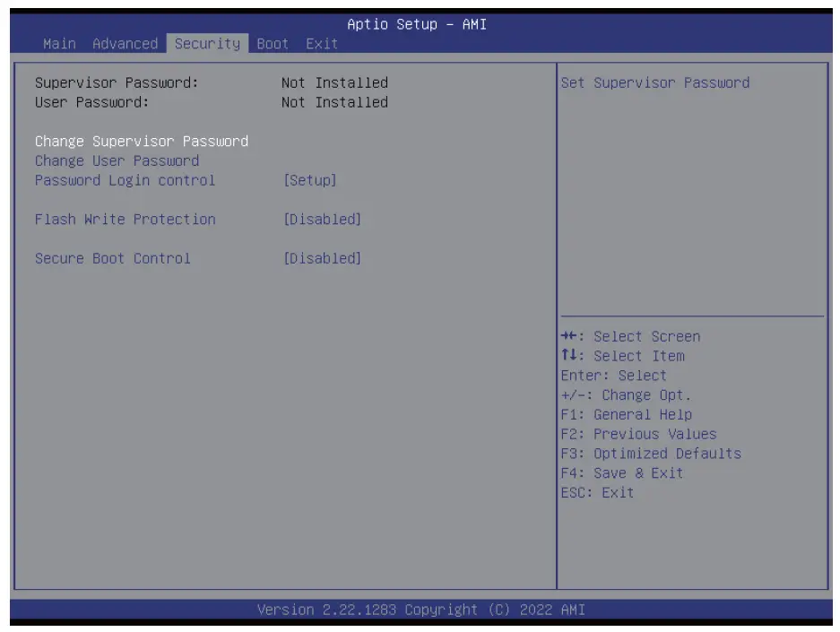This screenshot has width=840, height=632.
Task: Click the AMI version string at bottom
Action: [x=420, y=609]
